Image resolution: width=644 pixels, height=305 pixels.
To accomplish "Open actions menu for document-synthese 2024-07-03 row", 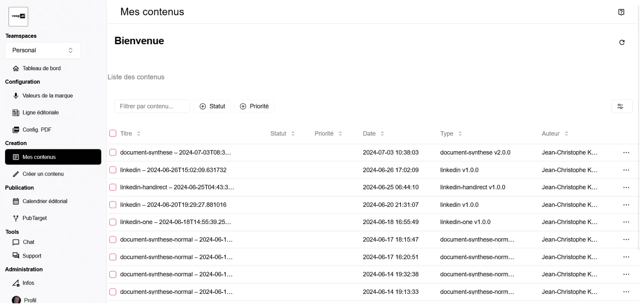I will [626, 153].
